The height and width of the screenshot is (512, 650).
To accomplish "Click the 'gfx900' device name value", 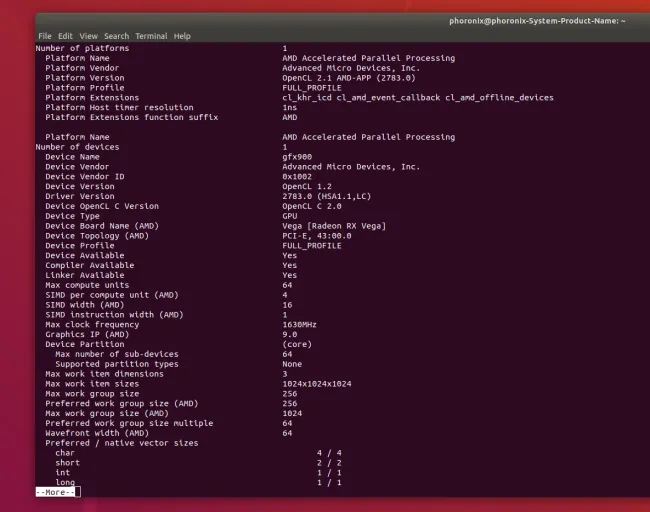I will pyautogui.click(x=297, y=157).
